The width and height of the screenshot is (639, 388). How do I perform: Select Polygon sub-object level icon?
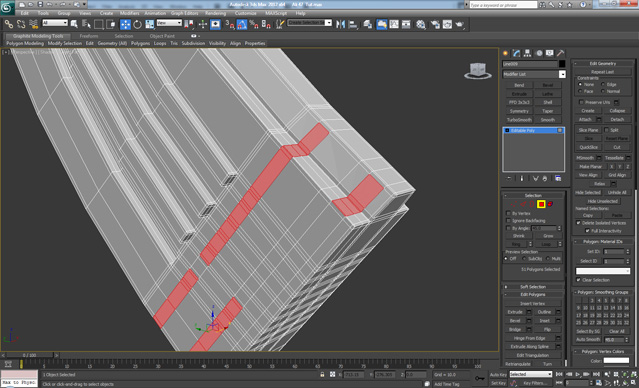click(541, 204)
